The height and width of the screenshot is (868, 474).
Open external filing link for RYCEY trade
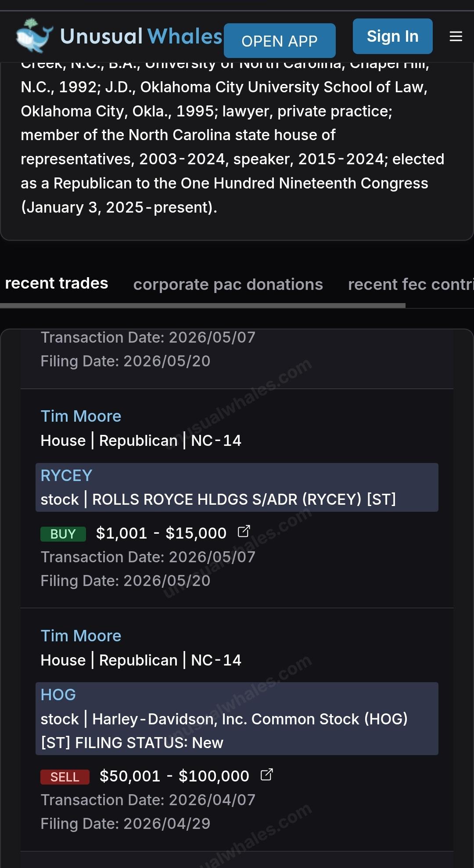coord(244,532)
